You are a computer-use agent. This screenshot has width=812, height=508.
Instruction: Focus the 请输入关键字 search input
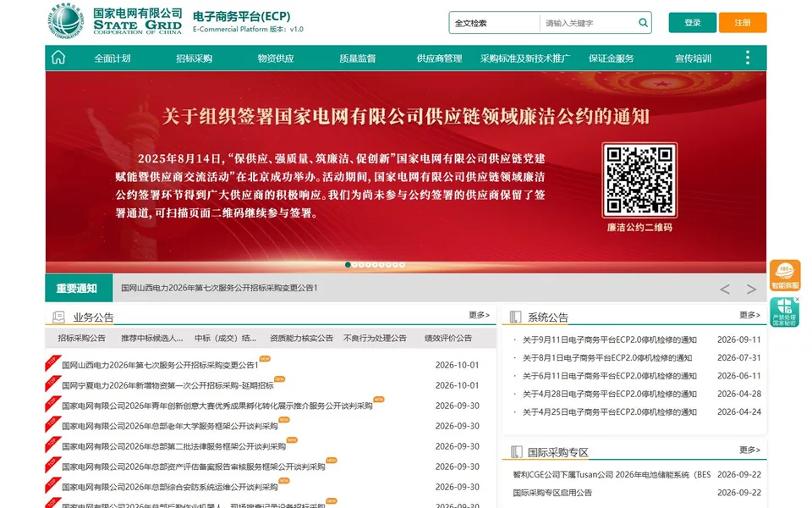click(x=589, y=23)
